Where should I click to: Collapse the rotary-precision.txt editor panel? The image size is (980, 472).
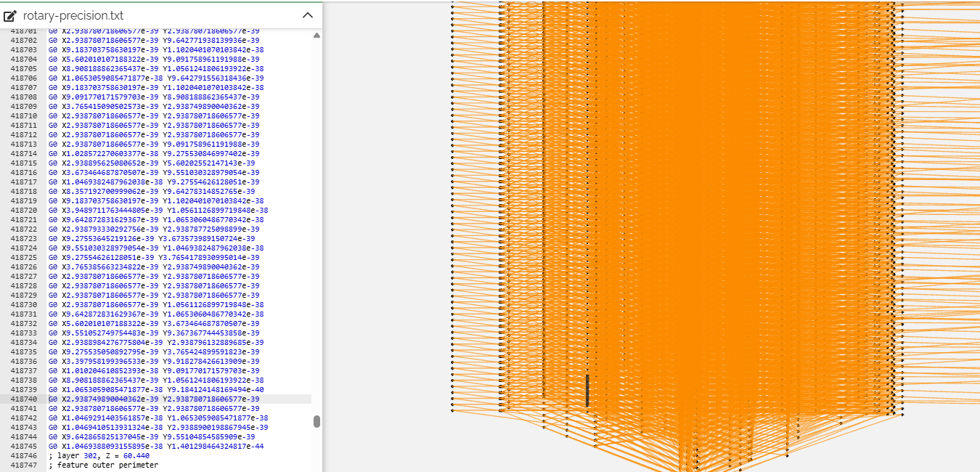click(x=307, y=15)
